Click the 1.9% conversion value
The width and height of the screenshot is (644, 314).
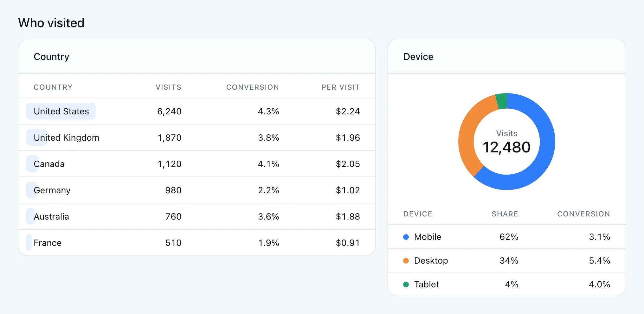268,243
